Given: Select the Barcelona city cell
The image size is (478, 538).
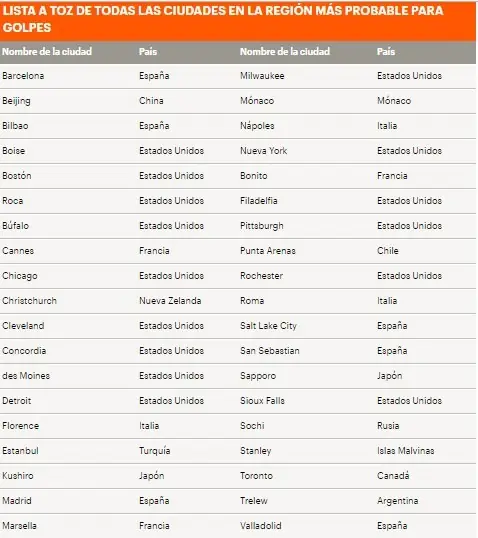Looking at the screenshot, I should pyautogui.click(x=23, y=75).
